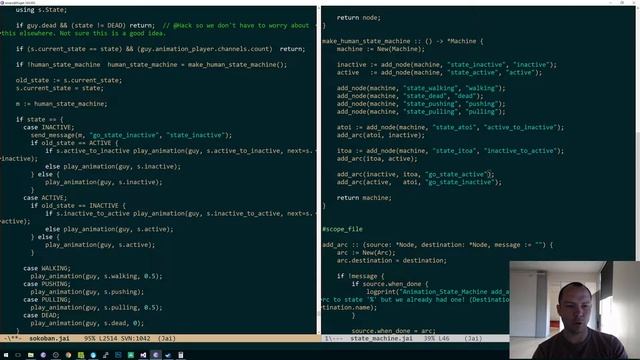Click the SVN:1042 version control indicator
The height and width of the screenshot is (360, 640).
pyautogui.click(x=136, y=338)
